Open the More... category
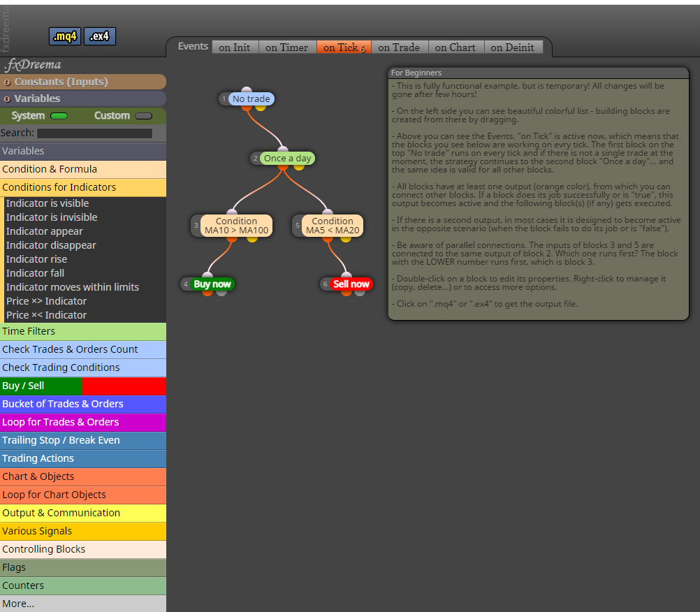The image size is (700, 612). click(83, 604)
